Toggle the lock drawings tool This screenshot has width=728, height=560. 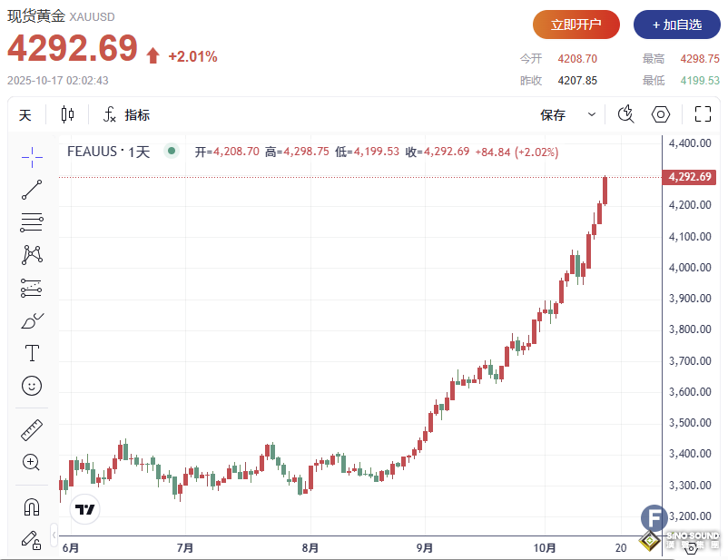pyautogui.click(x=31, y=540)
